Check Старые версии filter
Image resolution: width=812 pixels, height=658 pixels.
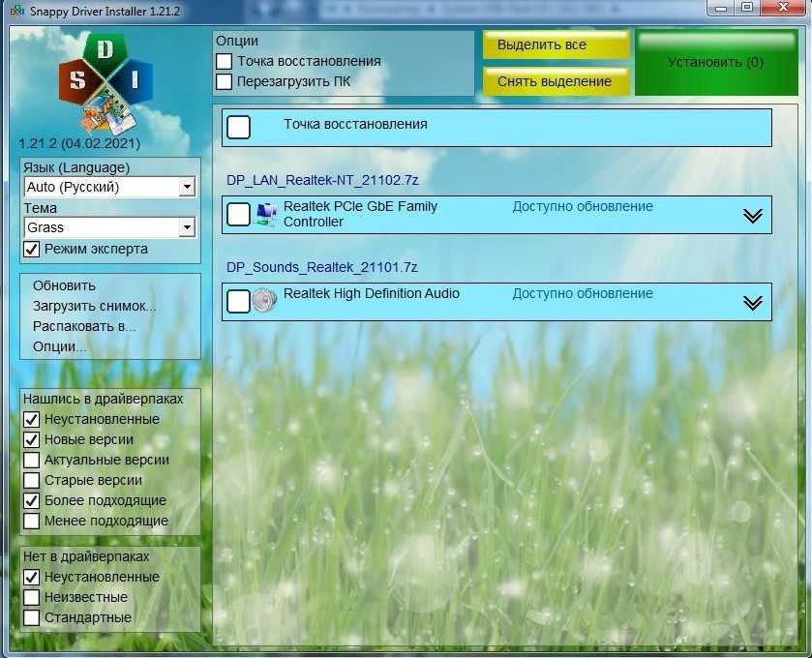[x=32, y=480]
